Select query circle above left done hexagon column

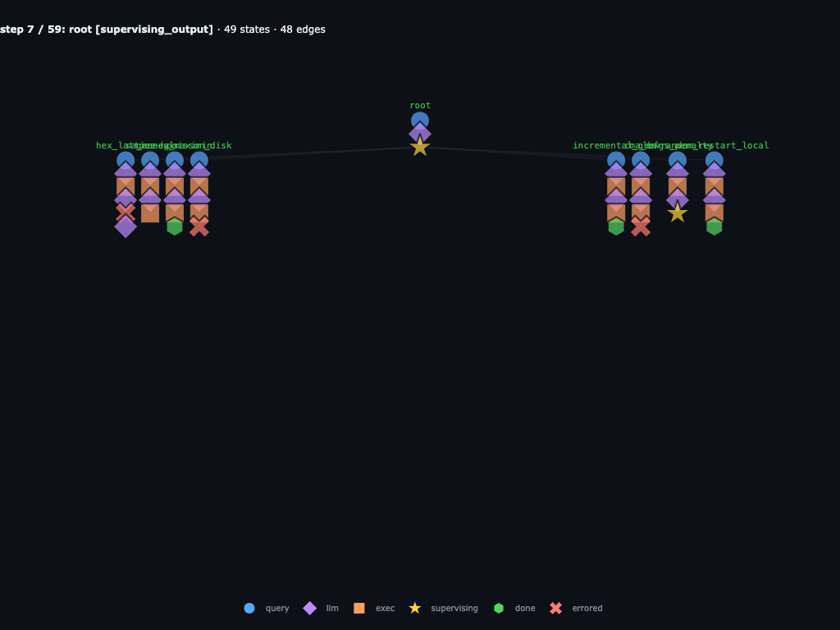coord(175,160)
